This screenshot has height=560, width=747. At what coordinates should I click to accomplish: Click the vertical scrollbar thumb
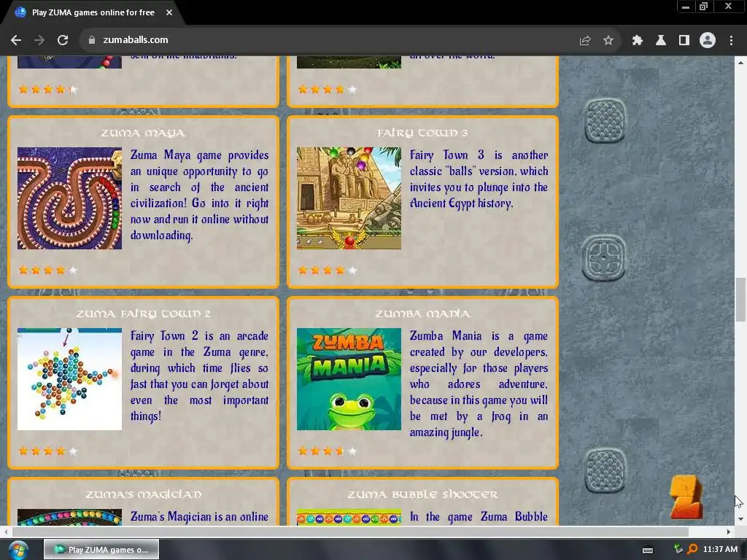click(740, 300)
